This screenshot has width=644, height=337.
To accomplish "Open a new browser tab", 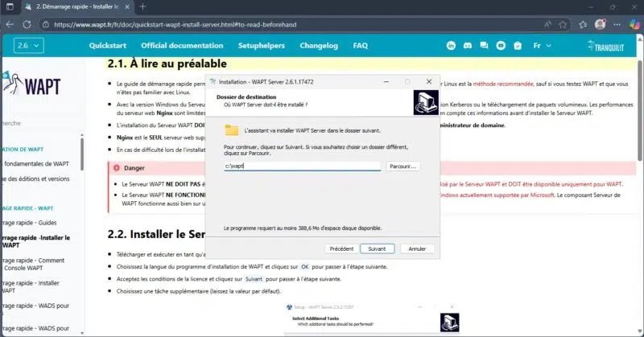I will click(x=142, y=6).
